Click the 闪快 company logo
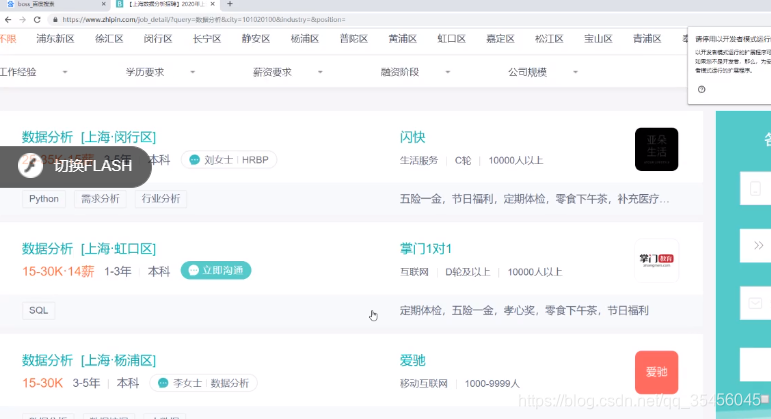This screenshot has height=419, width=771. [x=656, y=150]
